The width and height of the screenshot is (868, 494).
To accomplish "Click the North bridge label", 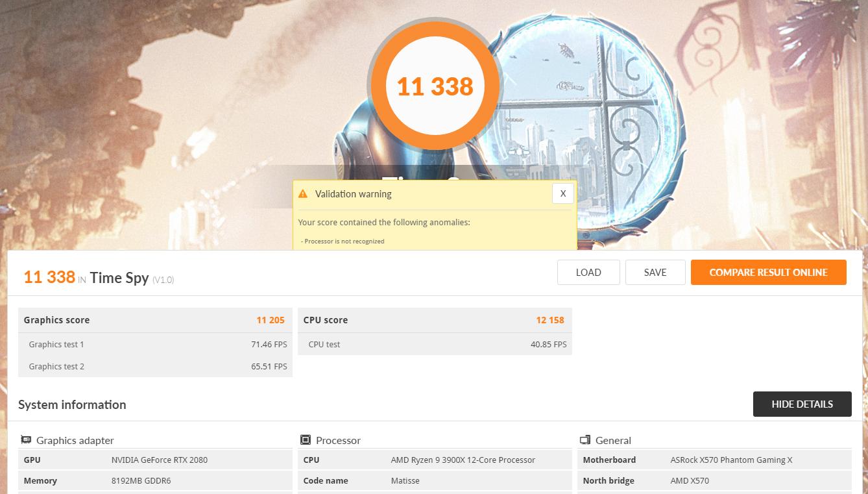I will click(x=609, y=481).
